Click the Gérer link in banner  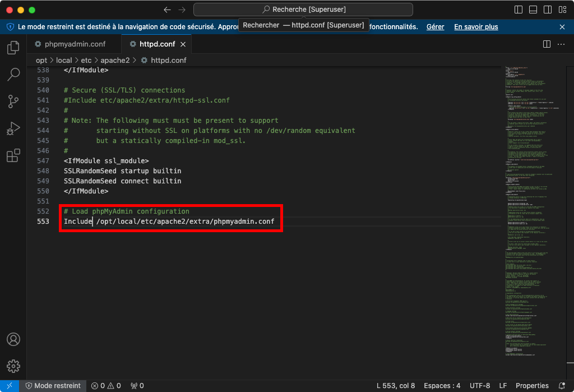(435, 26)
